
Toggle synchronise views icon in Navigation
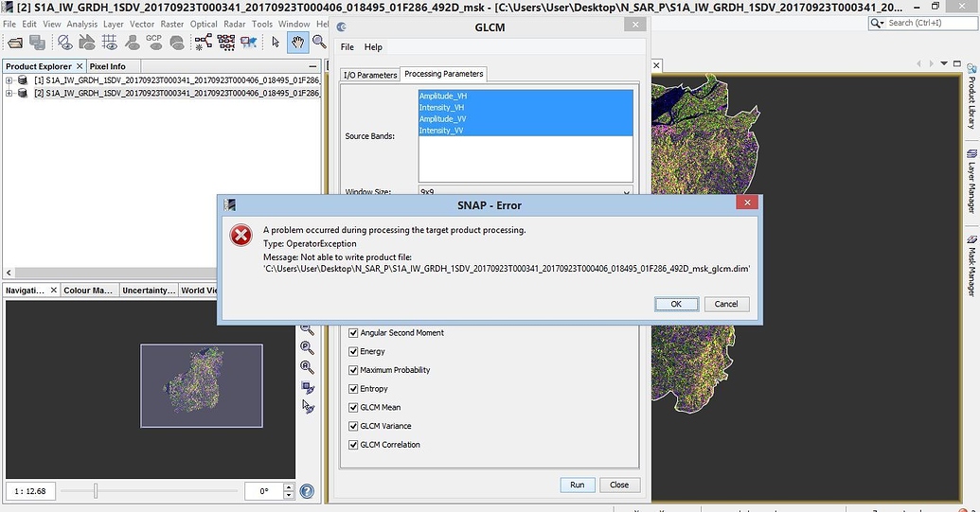[x=308, y=387]
